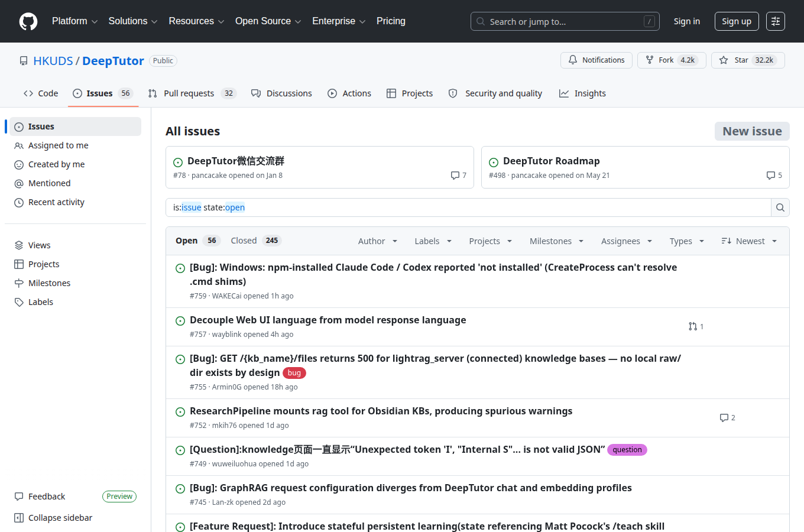Click the Feedback link
Screen dimensions: 804x532
coord(47,497)
